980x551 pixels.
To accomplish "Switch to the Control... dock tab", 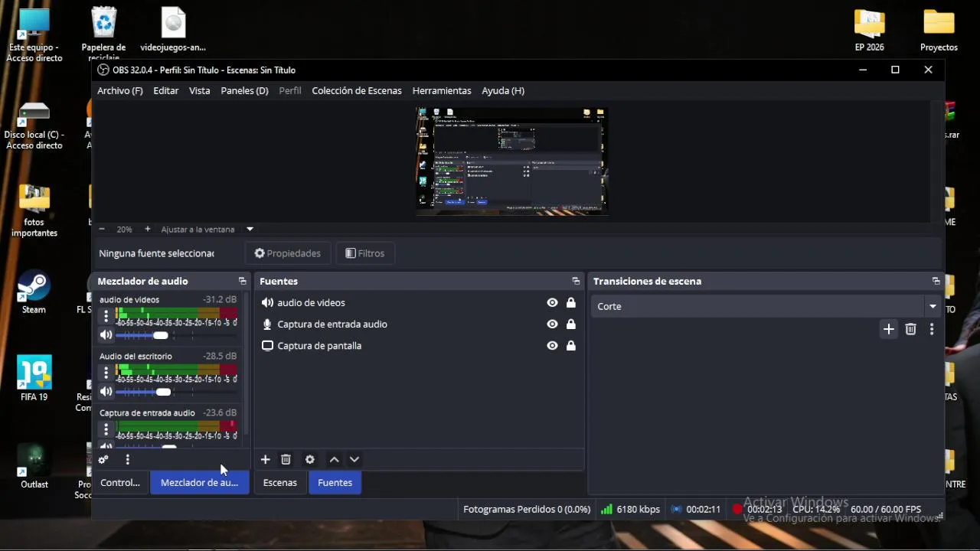I will (120, 483).
